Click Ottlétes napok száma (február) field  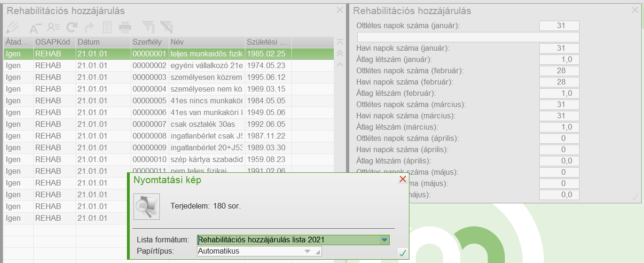click(559, 71)
